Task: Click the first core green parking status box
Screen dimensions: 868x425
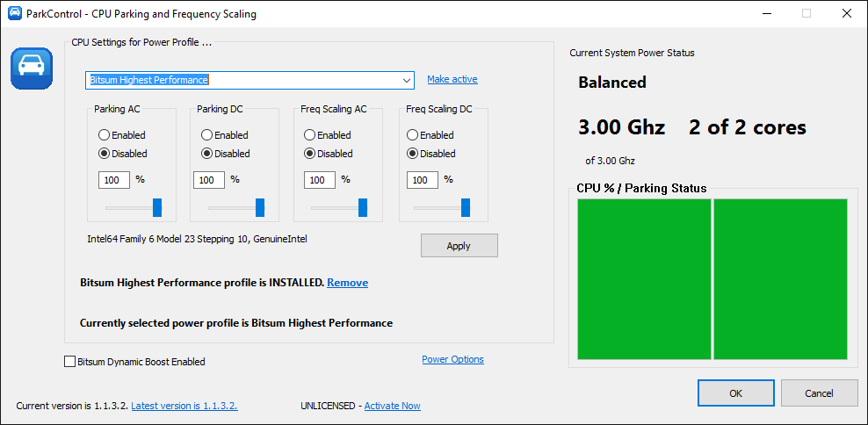Action: (644, 279)
